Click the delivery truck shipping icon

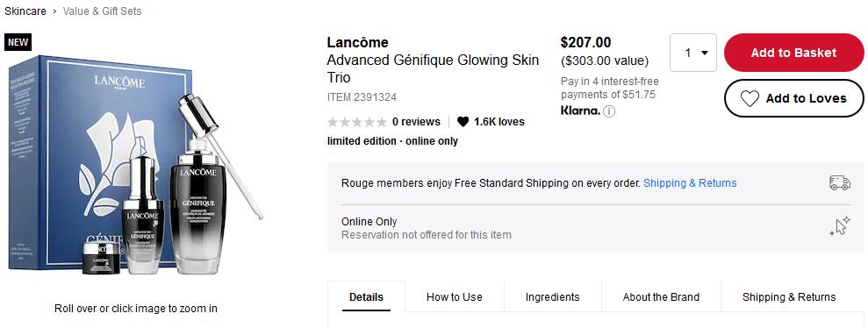tap(839, 183)
